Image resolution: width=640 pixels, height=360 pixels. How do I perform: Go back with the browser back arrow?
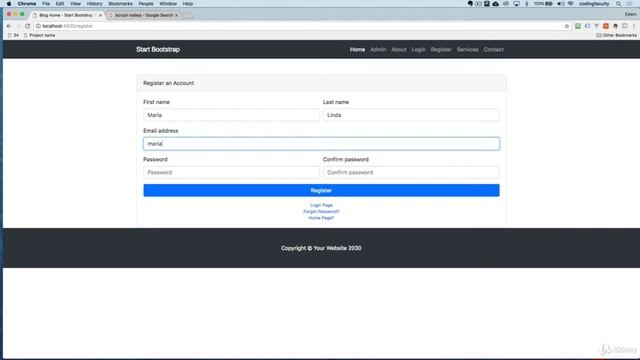pyautogui.click(x=9, y=26)
